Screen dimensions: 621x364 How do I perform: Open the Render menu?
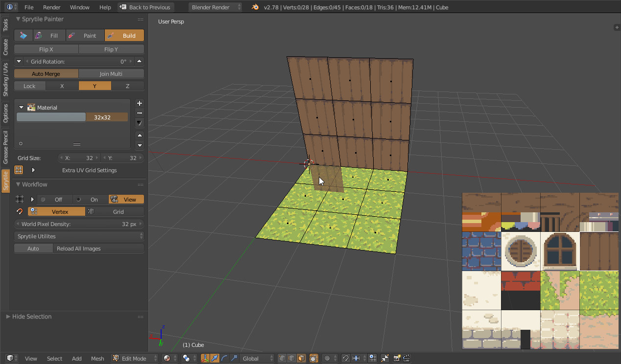tap(52, 7)
